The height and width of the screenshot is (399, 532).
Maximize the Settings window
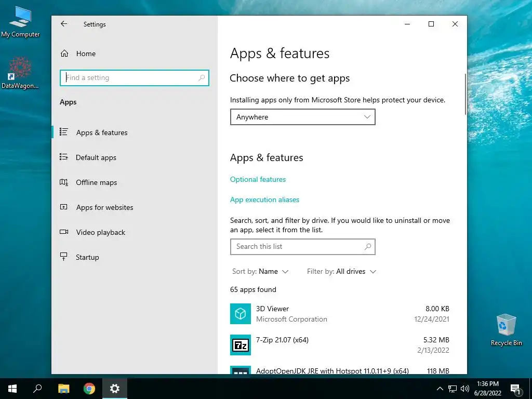tap(431, 24)
